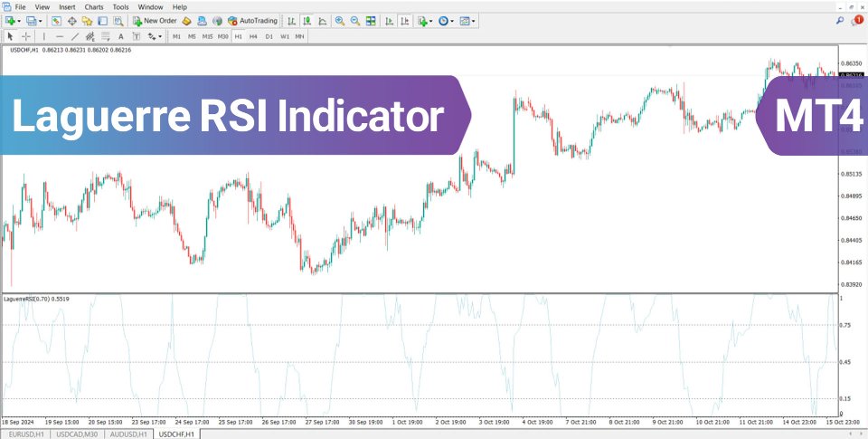This screenshot has height=439, width=868.
Task: Switch timeframe to H4
Action: click(x=253, y=36)
